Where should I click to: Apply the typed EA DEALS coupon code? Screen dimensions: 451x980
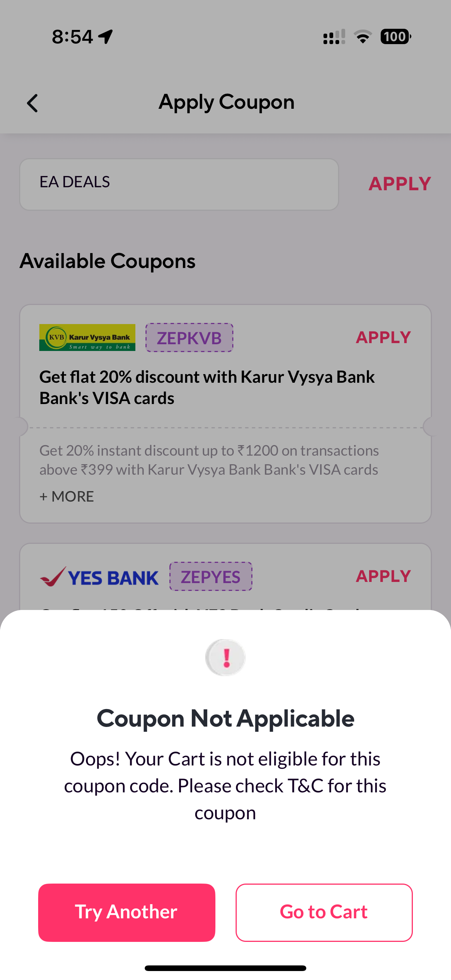[400, 184]
